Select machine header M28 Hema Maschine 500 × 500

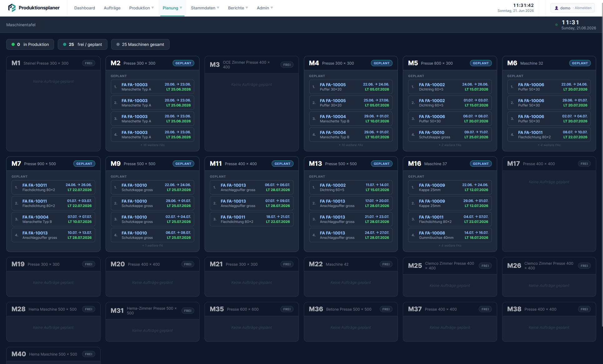click(53, 309)
